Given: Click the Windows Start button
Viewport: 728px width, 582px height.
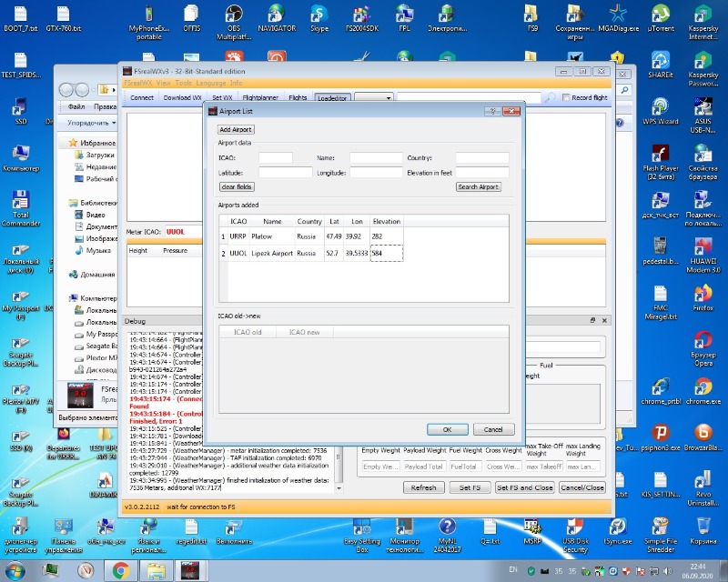Looking at the screenshot, I should click(15, 570).
